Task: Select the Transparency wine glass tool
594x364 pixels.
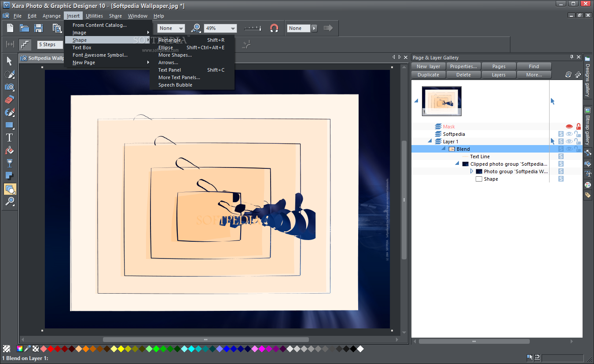Action: pyautogui.click(x=10, y=164)
